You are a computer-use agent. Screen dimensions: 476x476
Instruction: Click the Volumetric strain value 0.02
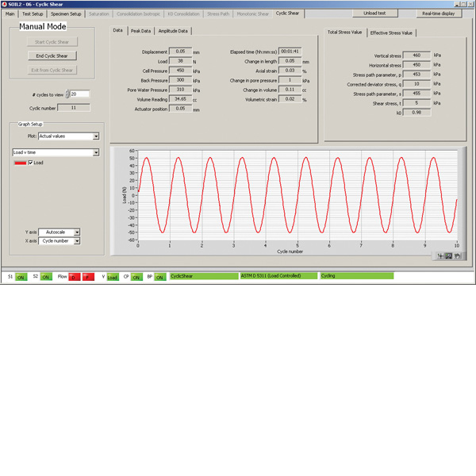coord(290,99)
